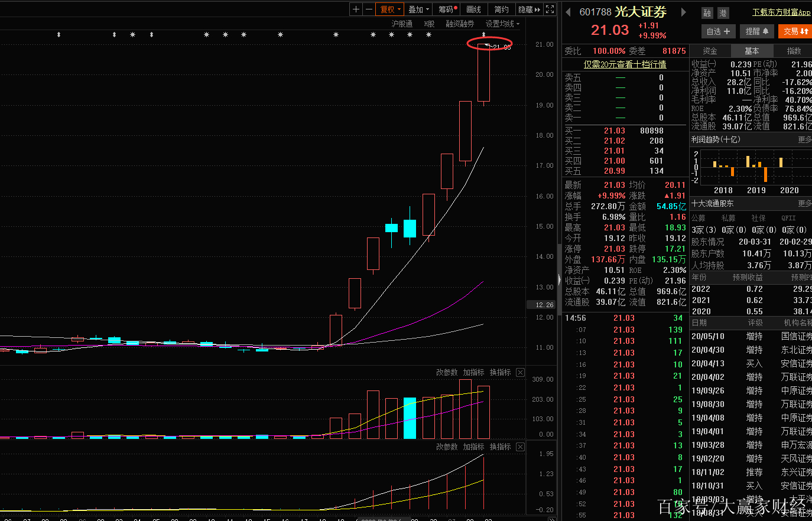The width and height of the screenshot is (812, 521).
Task: Toggle the H股 overlay
Action: (x=429, y=24)
